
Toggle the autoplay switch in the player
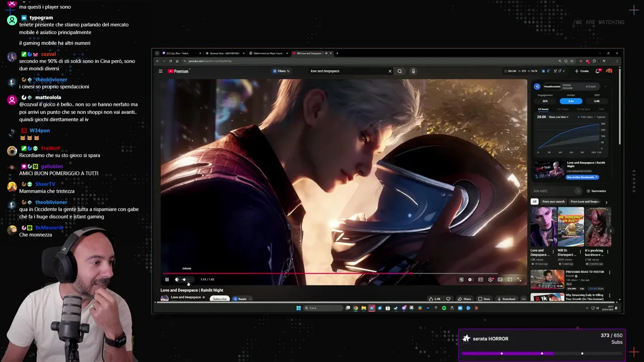(470, 280)
